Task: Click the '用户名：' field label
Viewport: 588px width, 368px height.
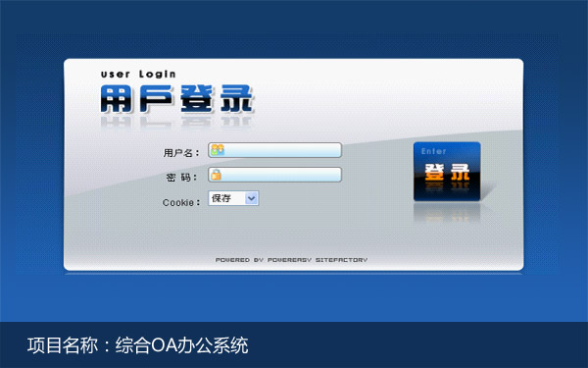Action: click(x=181, y=153)
